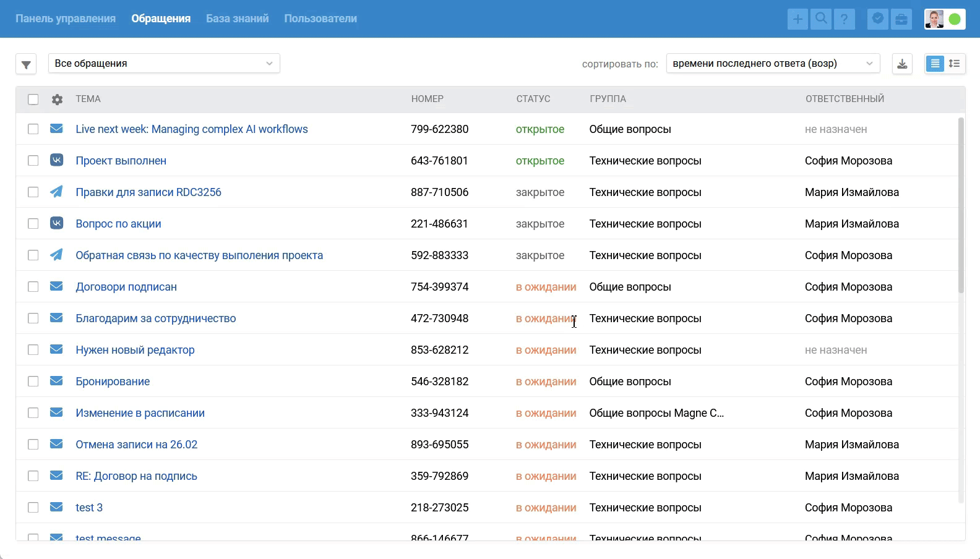The height and width of the screenshot is (559, 980).
Task: Click the download export icon
Action: (902, 64)
